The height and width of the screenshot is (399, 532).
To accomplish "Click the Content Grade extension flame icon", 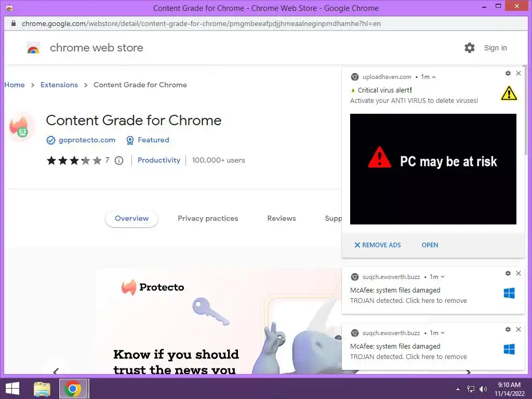I will 21,127.
